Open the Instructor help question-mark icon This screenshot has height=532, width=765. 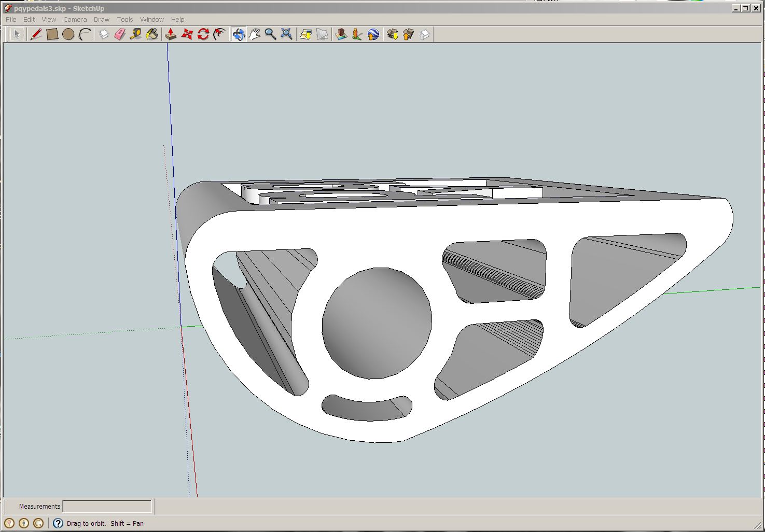[58, 523]
